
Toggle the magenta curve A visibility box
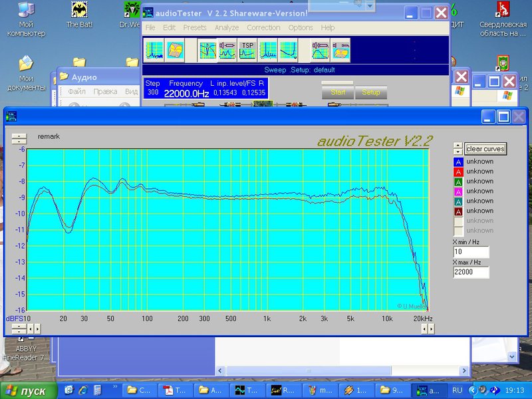458,192
